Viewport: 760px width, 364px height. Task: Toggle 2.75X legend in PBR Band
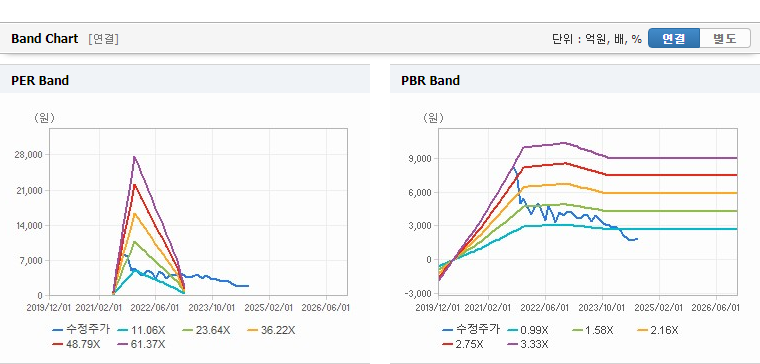[x=463, y=344]
